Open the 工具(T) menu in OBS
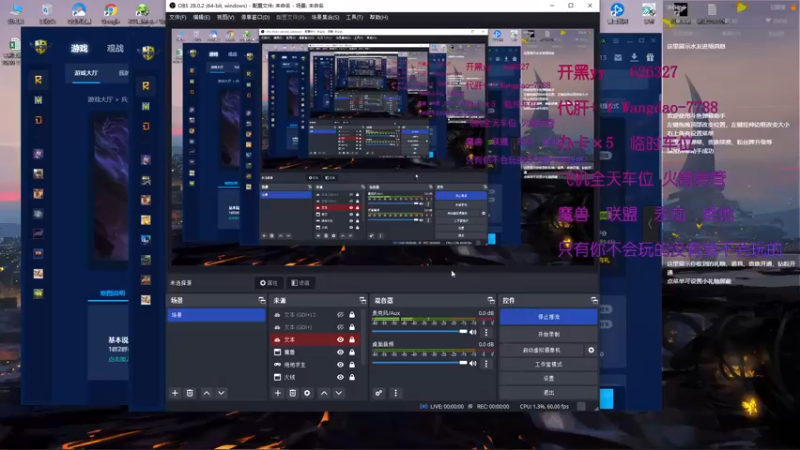Image resolution: width=800 pixels, height=450 pixels. coord(355,17)
